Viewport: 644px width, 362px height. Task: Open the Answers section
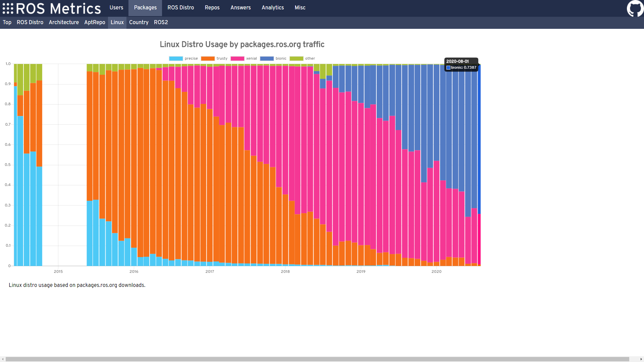[x=240, y=8]
